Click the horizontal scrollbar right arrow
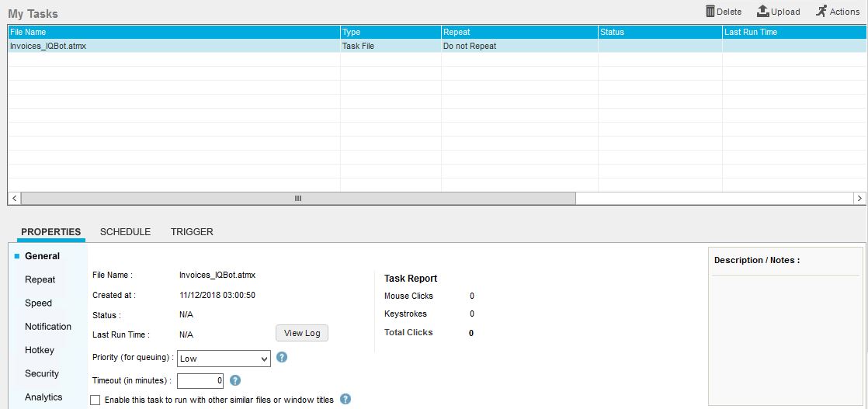 click(859, 199)
